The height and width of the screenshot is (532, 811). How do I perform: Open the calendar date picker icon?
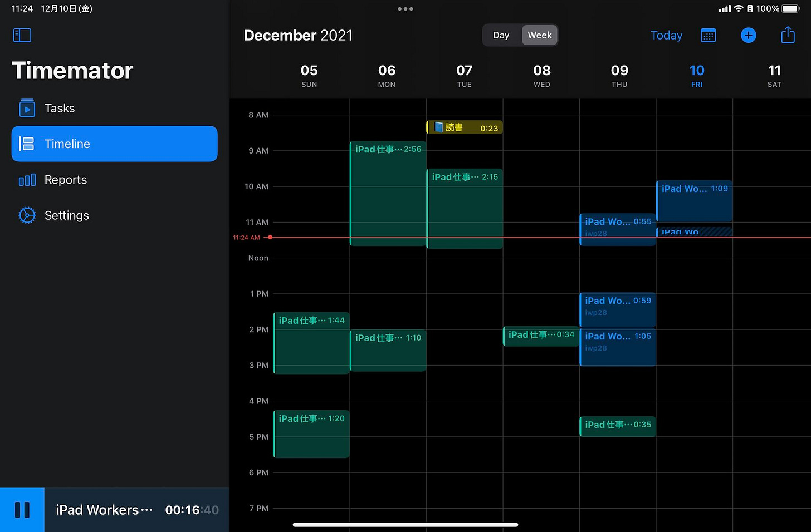pos(708,35)
